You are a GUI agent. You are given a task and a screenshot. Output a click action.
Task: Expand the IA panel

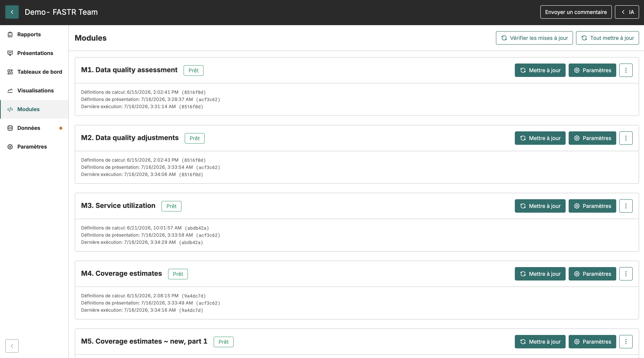(627, 12)
